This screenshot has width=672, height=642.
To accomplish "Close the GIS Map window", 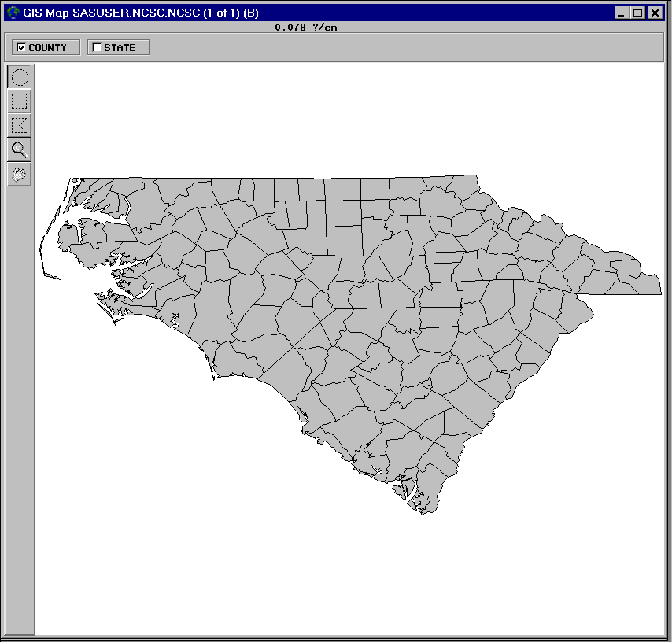I will (655, 13).
